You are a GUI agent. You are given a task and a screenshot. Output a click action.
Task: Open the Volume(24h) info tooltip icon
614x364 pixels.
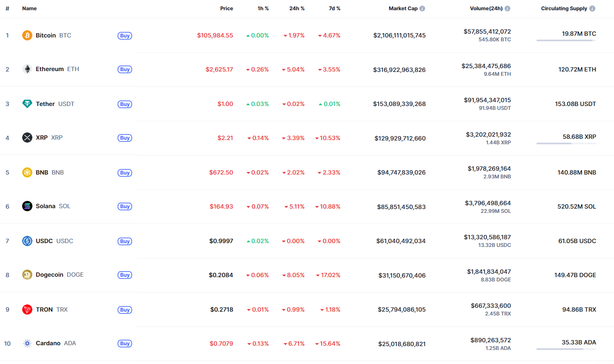tap(507, 9)
